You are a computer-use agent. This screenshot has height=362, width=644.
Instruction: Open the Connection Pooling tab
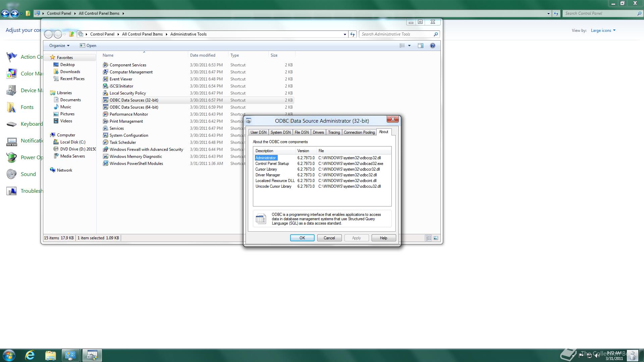pos(359,132)
